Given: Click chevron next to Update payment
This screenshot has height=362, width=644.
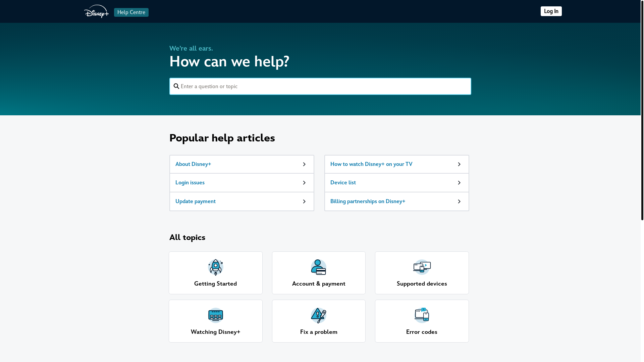Looking at the screenshot, I should 304,201.
